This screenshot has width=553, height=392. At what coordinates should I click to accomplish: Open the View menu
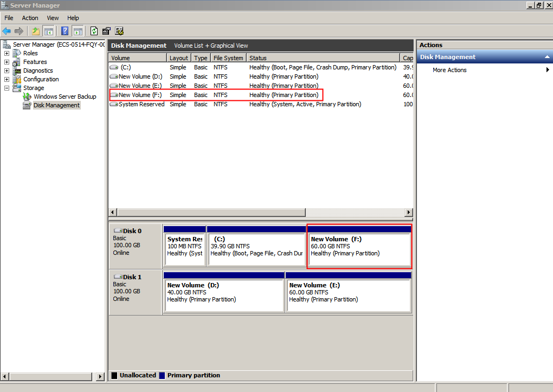tap(53, 18)
